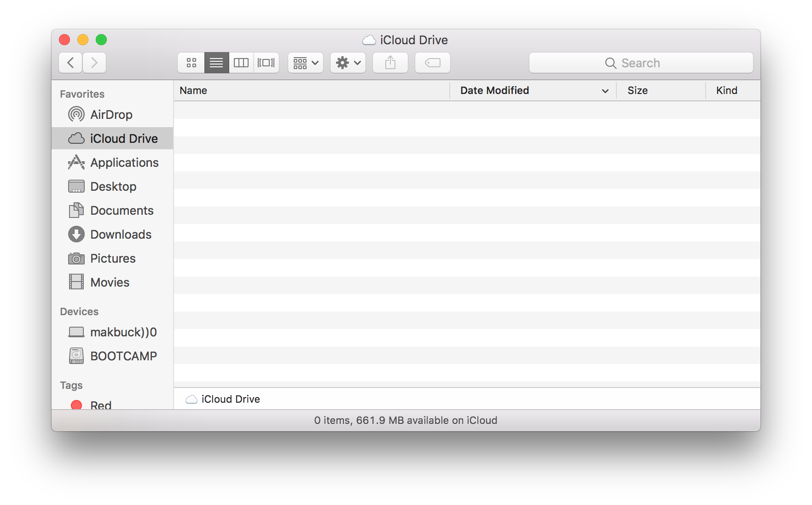
Task: Click the AirDrop radar icon
Action: coord(76,114)
